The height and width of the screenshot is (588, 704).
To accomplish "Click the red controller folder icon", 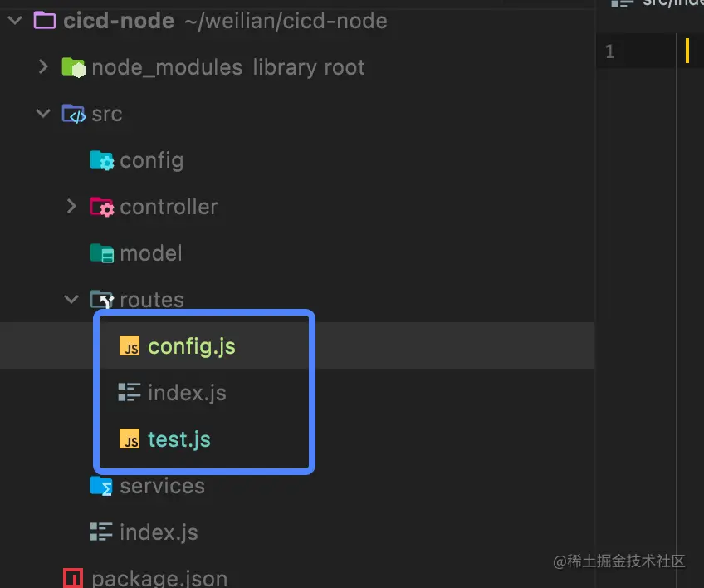I will point(101,207).
